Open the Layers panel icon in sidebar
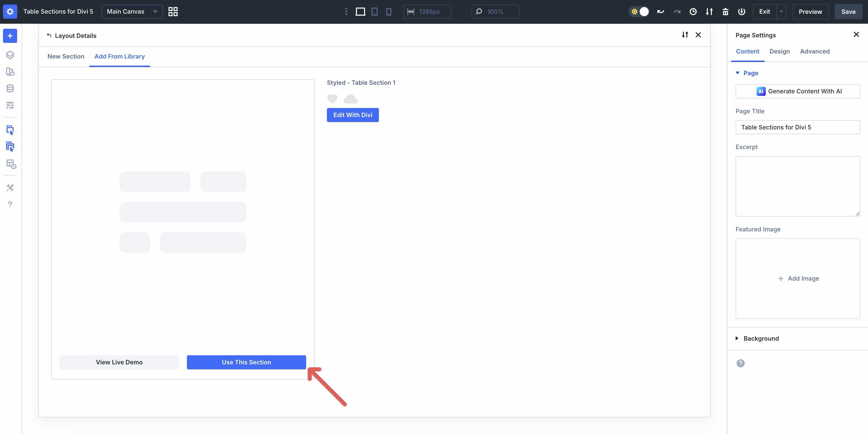The height and width of the screenshot is (434, 868). (x=10, y=55)
